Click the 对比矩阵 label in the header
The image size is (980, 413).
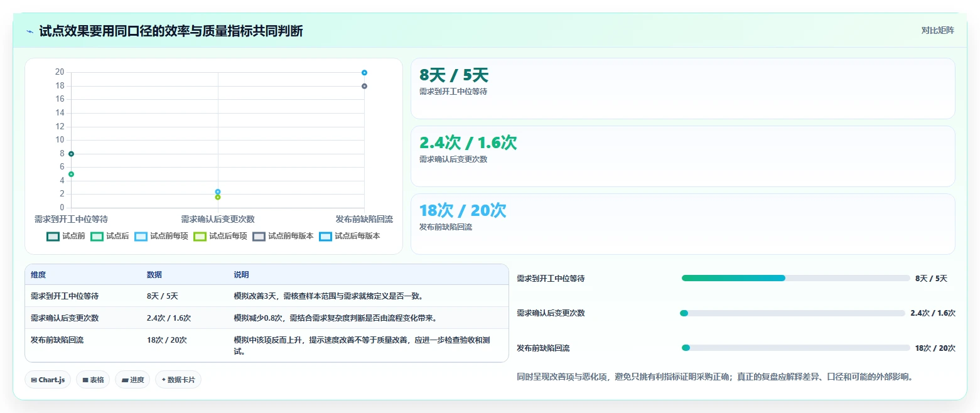(x=937, y=31)
